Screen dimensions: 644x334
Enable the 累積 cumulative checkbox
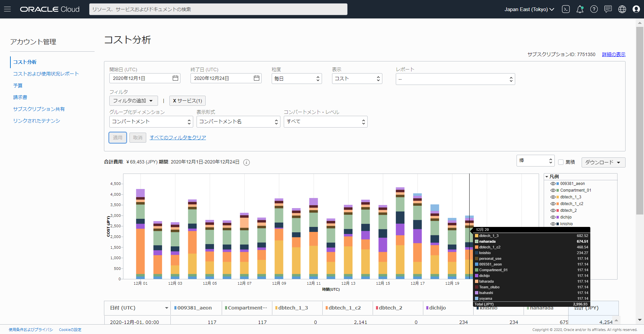click(x=561, y=162)
